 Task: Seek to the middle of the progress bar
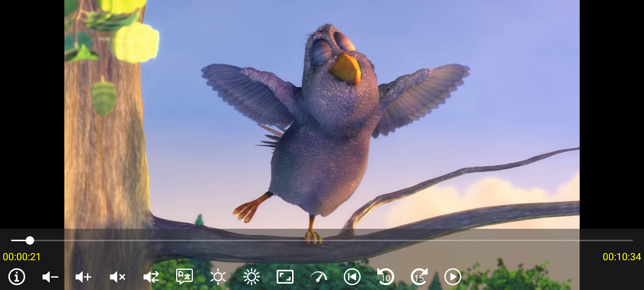point(322,240)
